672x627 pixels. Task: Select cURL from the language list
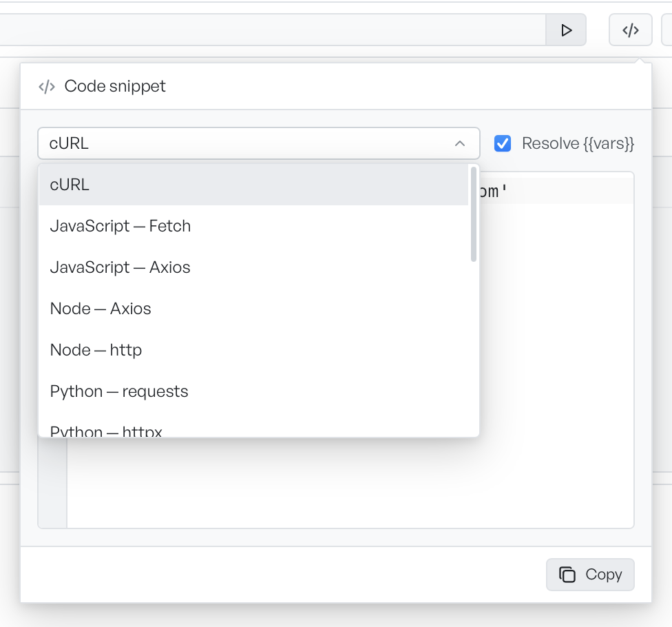pyautogui.click(x=253, y=185)
